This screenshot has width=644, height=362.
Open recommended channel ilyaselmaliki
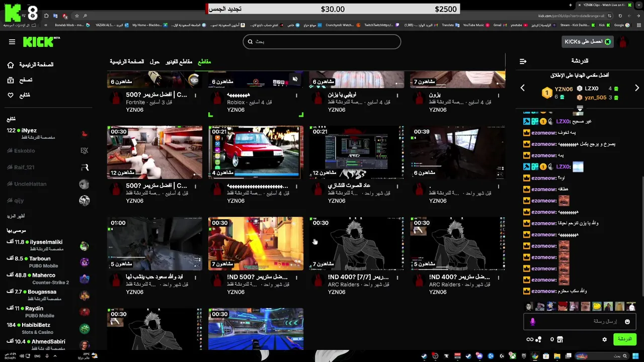click(48, 245)
